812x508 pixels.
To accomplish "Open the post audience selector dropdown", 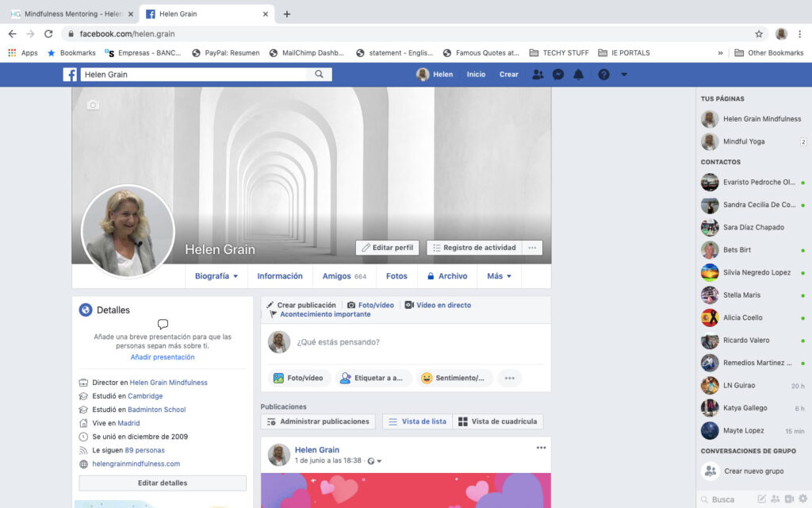I will [x=375, y=461].
